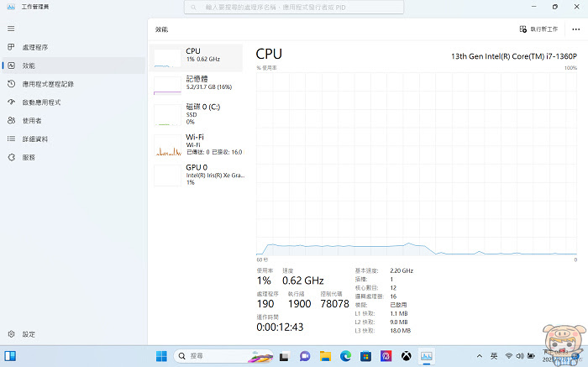This screenshot has height=367, width=588.
Task: Click the volume speaker tray icon
Action: [520, 356]
